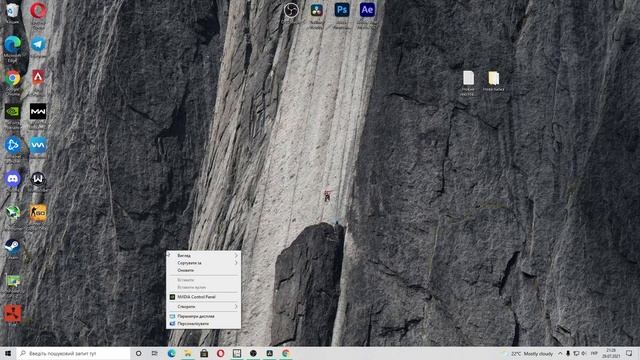Image resolution: width=640 pixels, height=360 pixels.
Task: Click the Windows Start button
Action: pyautogui.click(x=8, y=353)
